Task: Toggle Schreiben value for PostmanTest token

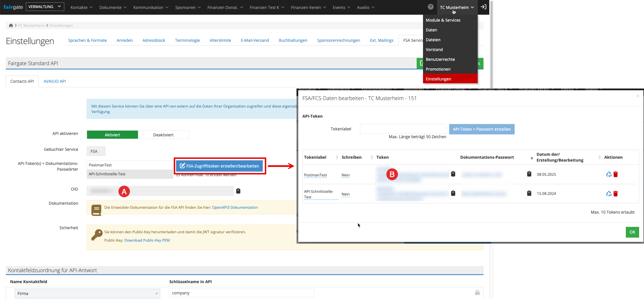Action: pos(345,175)
